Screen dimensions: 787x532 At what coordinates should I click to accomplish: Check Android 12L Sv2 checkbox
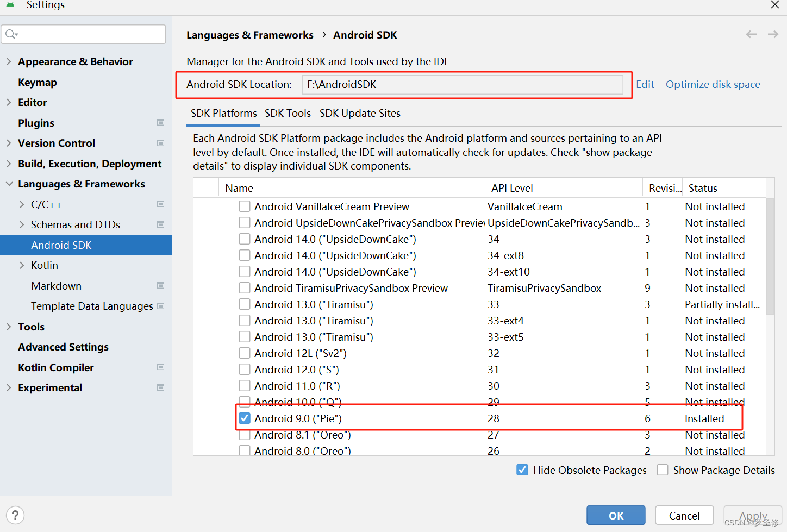pos(245,353)
